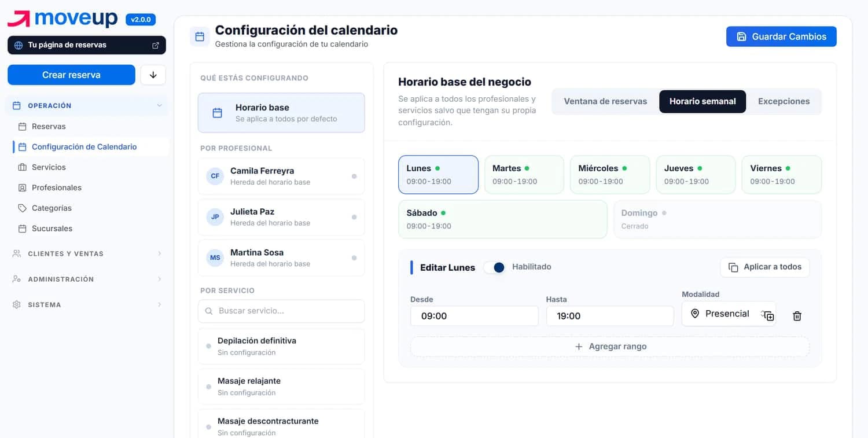868x438 pixels.
Task: Click the Profesionales person icon in sidebar
Action: tap(23, 187)
